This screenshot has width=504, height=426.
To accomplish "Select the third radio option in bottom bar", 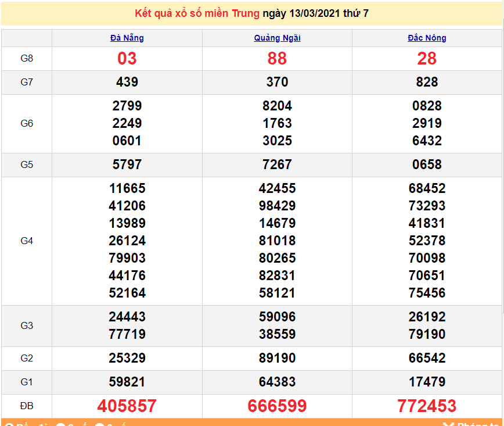I will (x=99, y=424).
